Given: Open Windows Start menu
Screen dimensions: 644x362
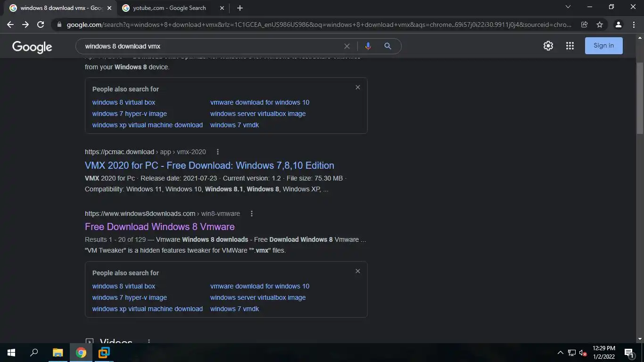Looking at the screenshot, I should pos(11,353).
